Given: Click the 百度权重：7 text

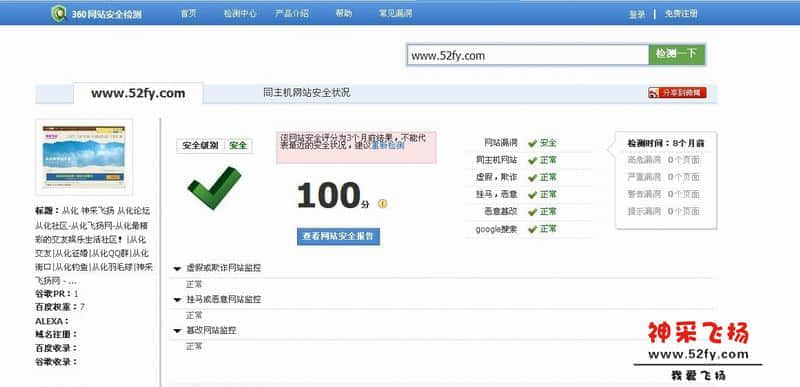Looking at the screenshot, I should (x=60, y=307).
